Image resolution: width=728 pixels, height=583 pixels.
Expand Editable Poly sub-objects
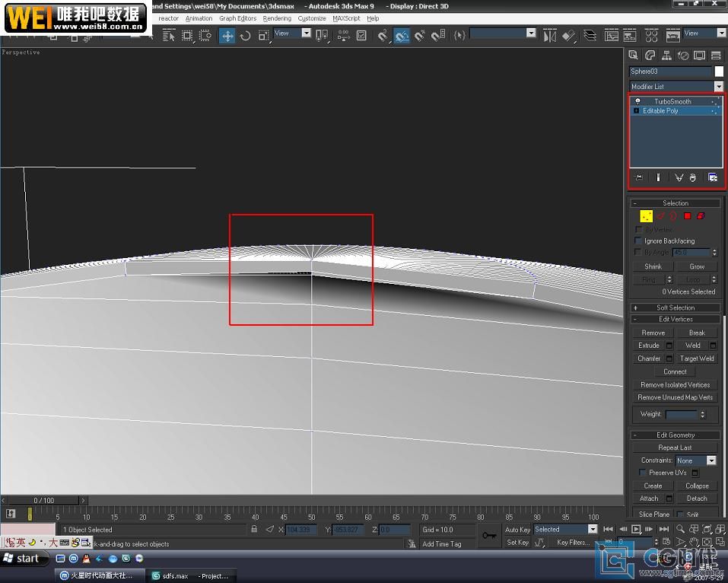pos(637,110)
